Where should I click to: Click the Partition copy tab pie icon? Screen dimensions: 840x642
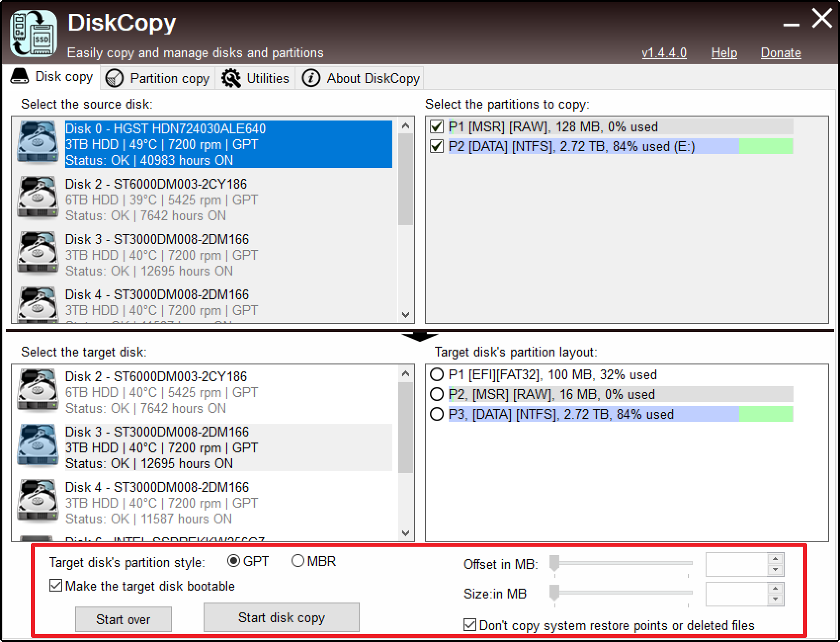[x=114, y=78]
